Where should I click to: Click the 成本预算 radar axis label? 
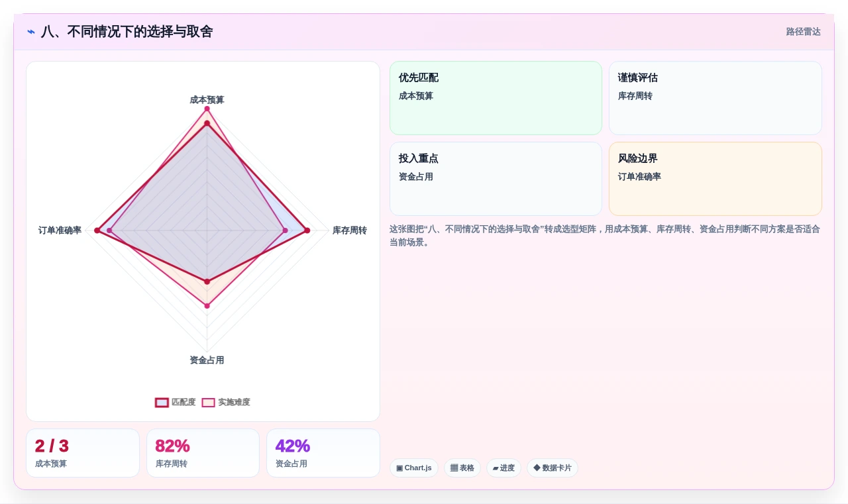point(207,100)
